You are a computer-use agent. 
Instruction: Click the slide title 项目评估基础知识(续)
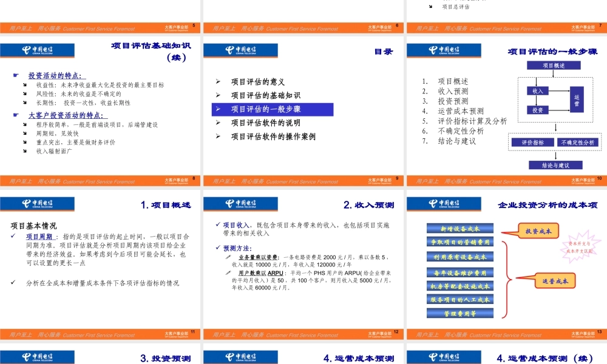tap(151, 52)
